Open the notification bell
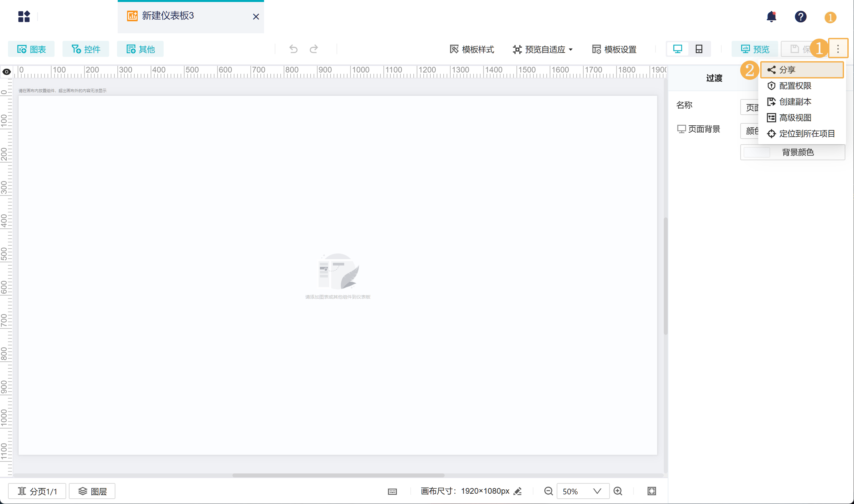The image size is (854, 504). tap(771, 17)
